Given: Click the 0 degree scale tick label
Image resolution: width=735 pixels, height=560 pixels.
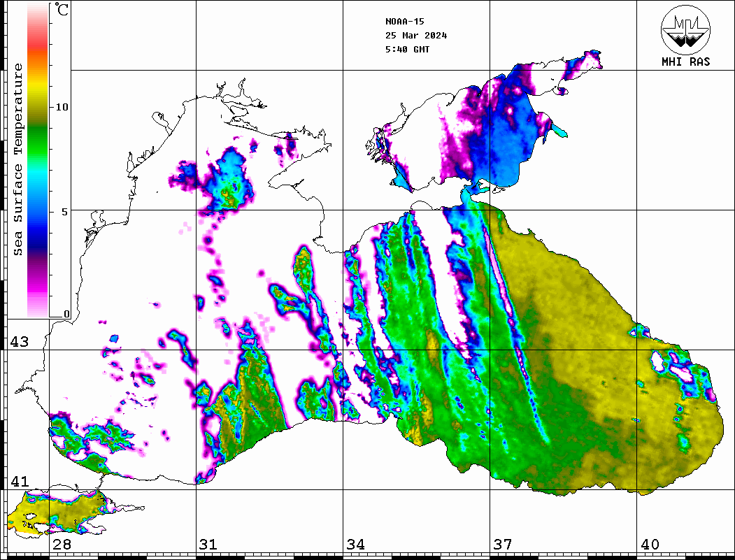Looking at the screenshot, I should coord(67,314).
